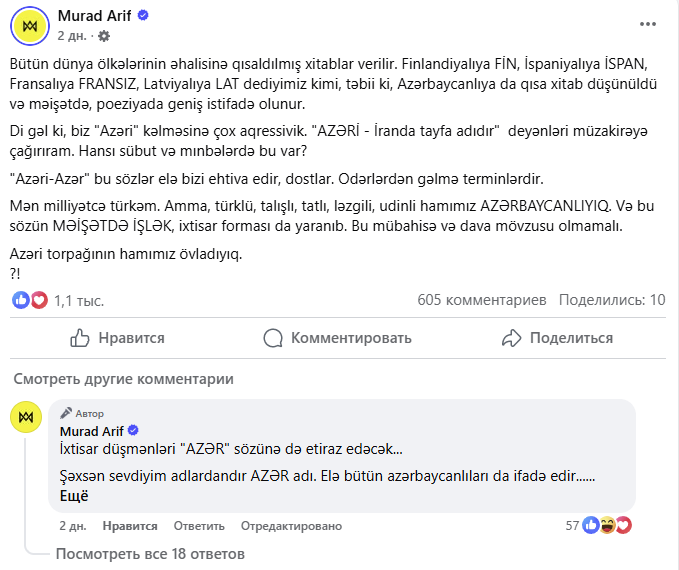Click the verified badge next to the post author's name
This screenshot has width=679, height=570.
[143, 16]
